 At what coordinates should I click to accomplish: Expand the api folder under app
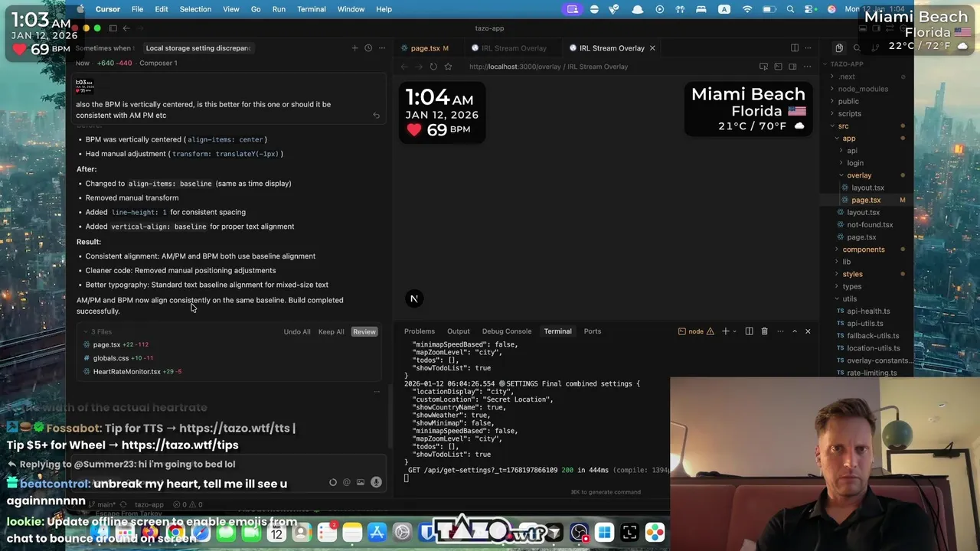(851, 151)
